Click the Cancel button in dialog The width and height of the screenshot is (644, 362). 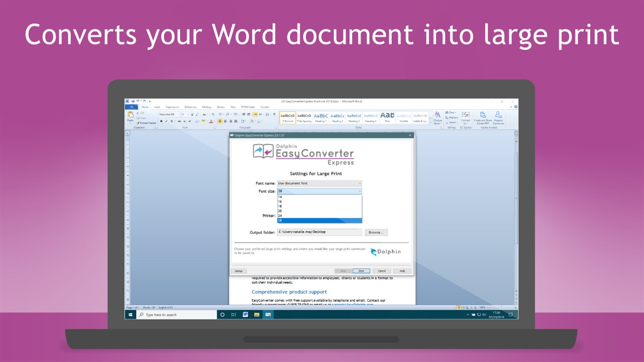[382, 271]
